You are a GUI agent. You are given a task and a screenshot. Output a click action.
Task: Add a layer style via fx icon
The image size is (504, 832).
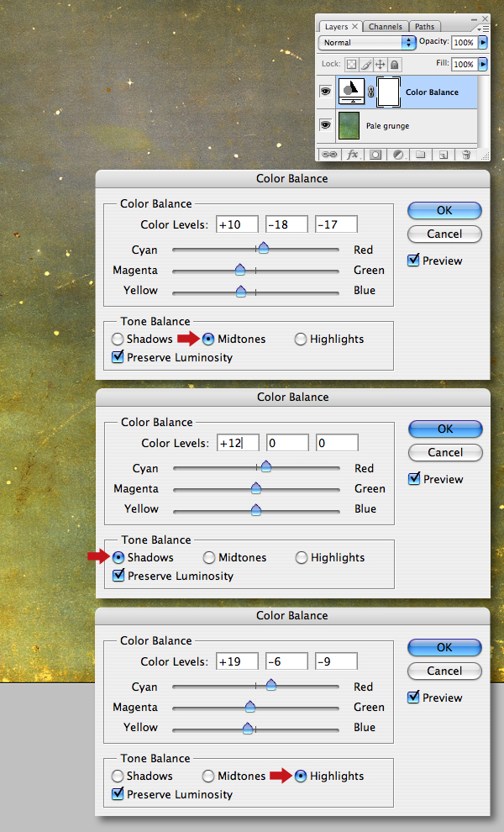tap(352, 155)
